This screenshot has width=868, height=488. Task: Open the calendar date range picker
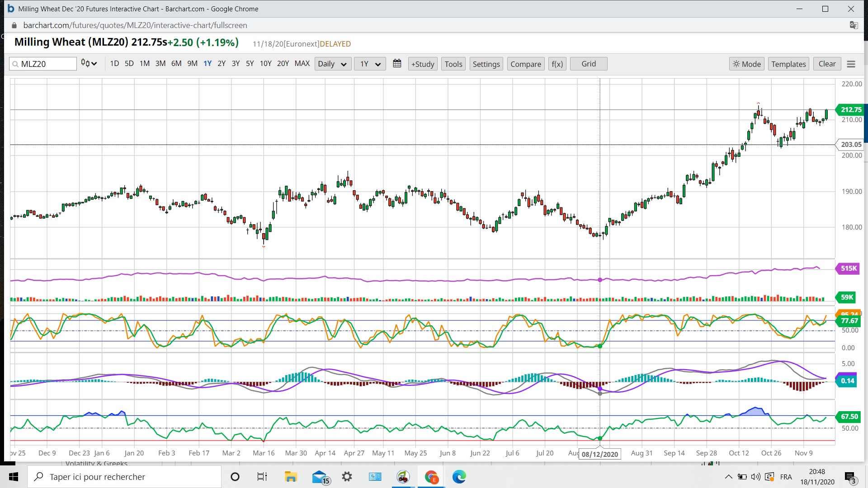pos(397,64)
